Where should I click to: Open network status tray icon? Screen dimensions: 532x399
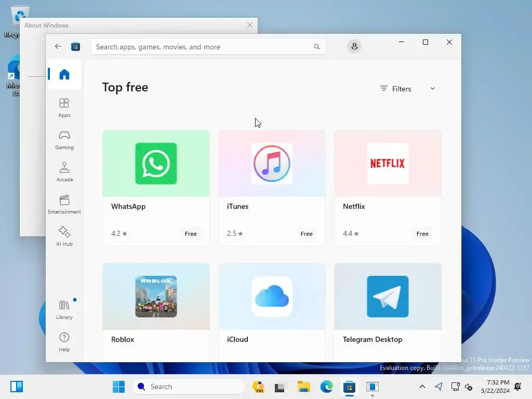455,387
